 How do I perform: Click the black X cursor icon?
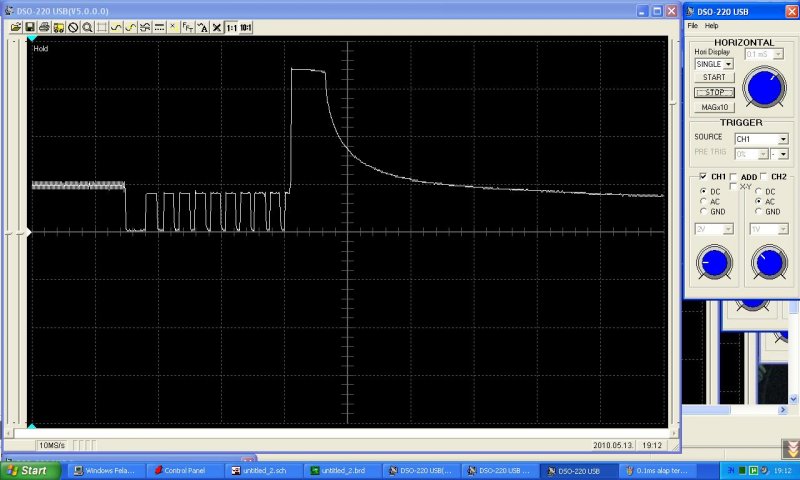click(217, 28)
